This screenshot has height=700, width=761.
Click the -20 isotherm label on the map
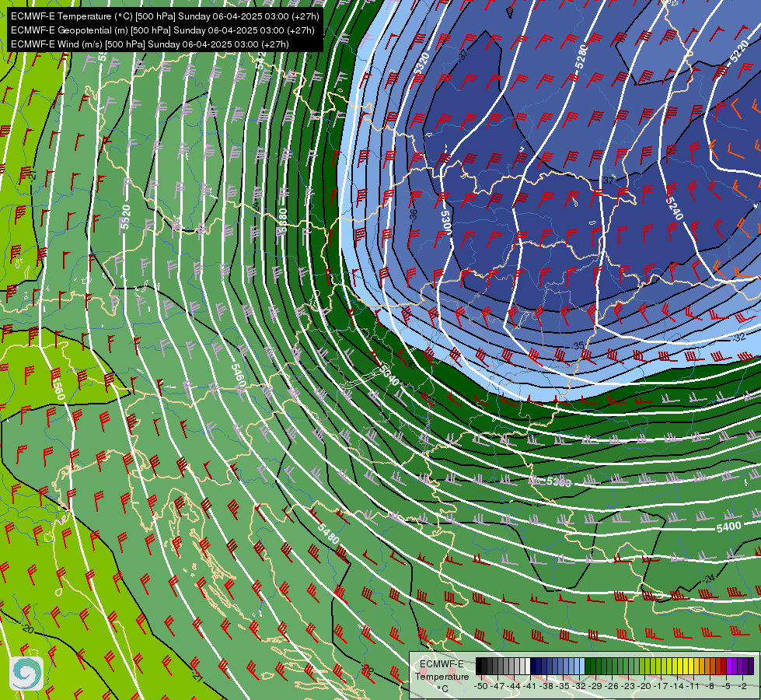27,629
